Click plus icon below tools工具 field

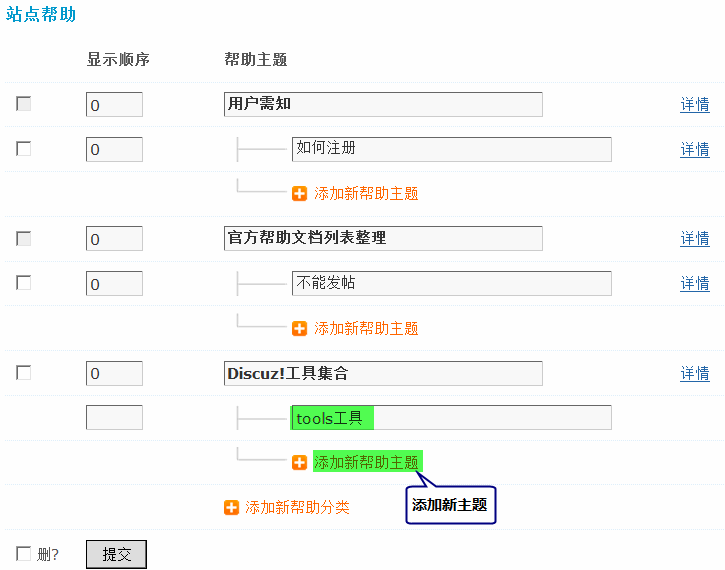point(300,463)
